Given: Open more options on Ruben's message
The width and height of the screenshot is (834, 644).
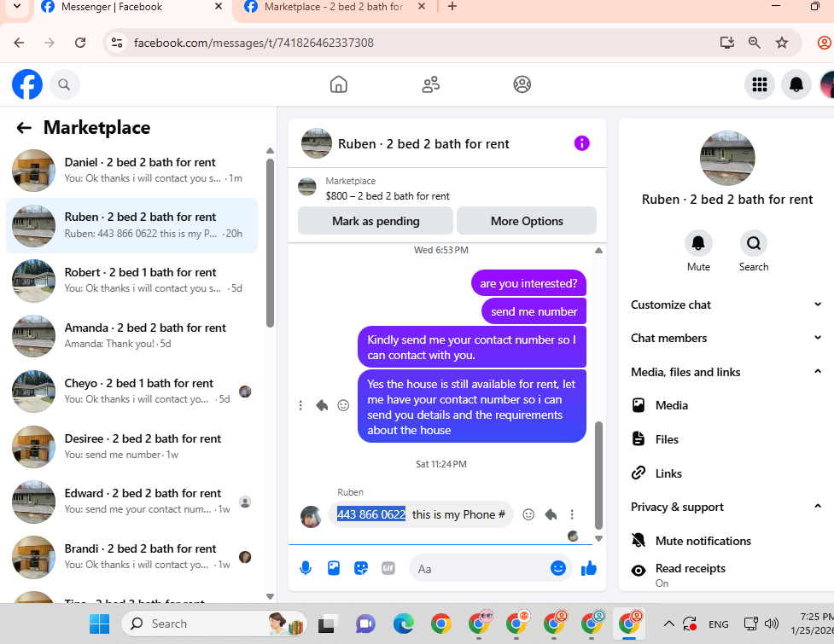Looking at the screenshot, I should pyautogui.click(x=572, y=514).
